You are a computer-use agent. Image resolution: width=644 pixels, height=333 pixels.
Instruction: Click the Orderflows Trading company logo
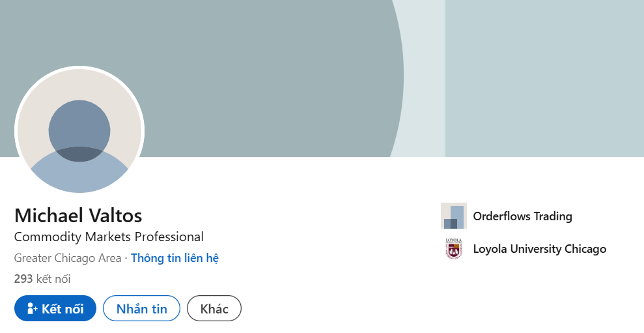click(x=454, y=216)
